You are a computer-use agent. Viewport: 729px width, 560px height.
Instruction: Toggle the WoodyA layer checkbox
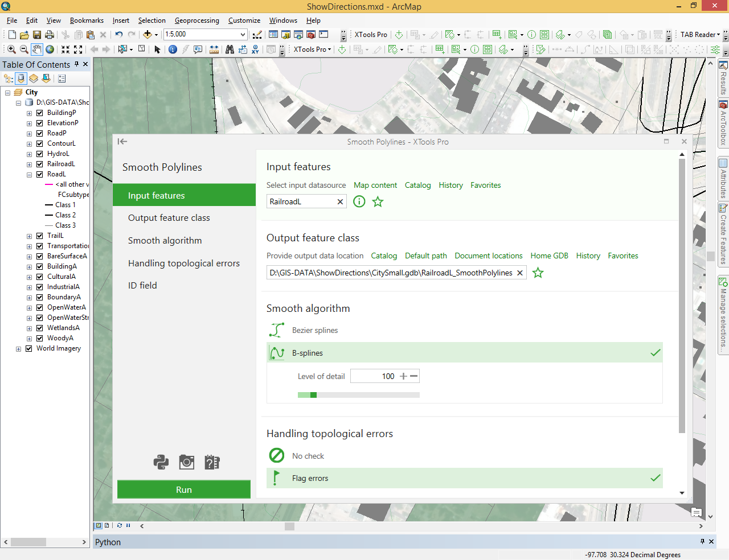pos(40,338)
